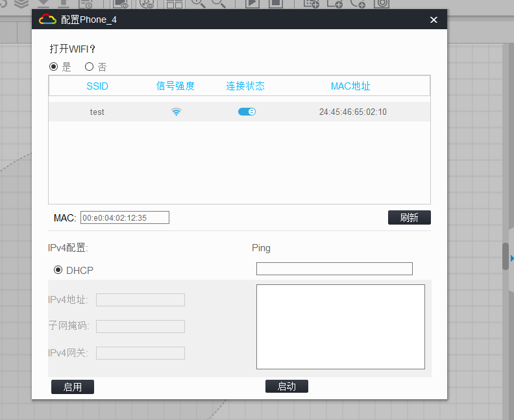Click the IPv4地址 input field
This screenshot has width=514, height=420.
(x=140, y=300)
